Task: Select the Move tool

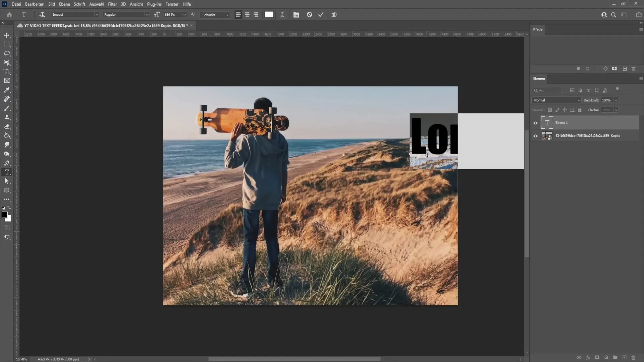Action: pyautogui.click(x=7, y=35)
